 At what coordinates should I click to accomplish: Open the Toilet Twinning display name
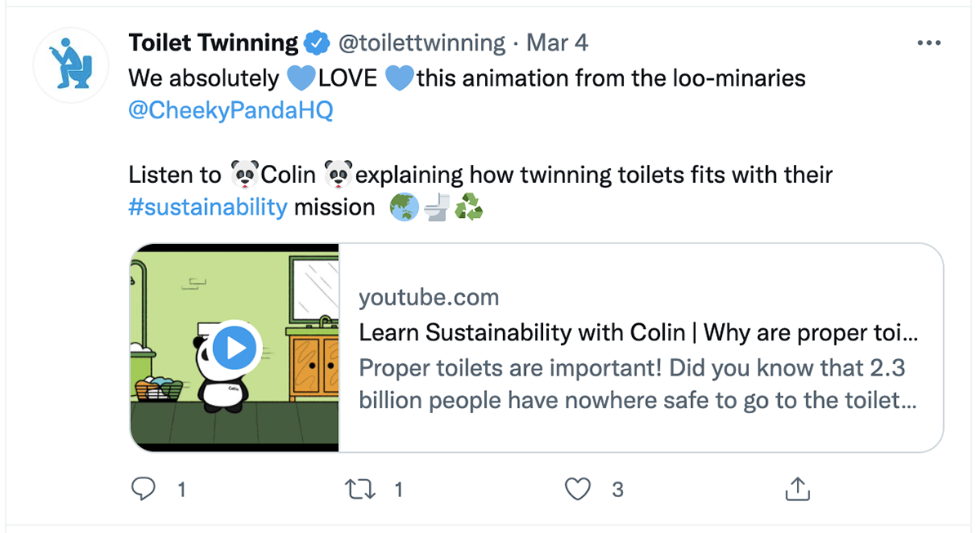(x=214, y=42)
